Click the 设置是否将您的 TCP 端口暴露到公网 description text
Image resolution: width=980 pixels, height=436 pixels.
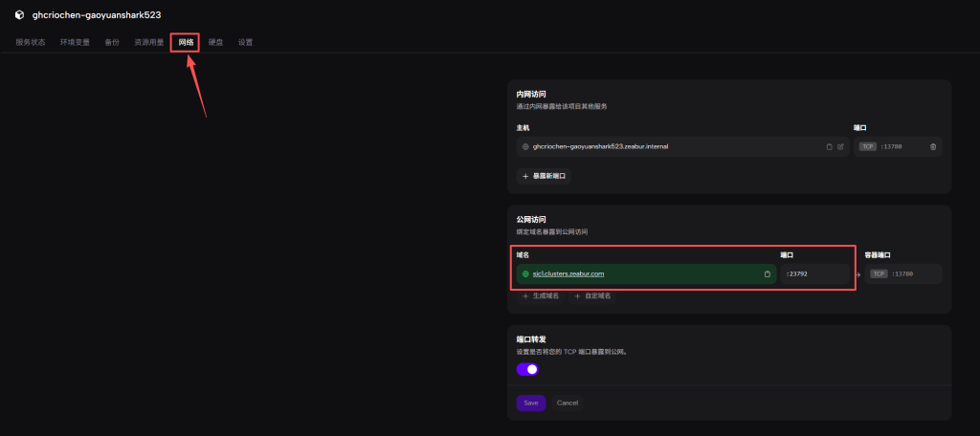pyautogui.click(x=571, y=352)
